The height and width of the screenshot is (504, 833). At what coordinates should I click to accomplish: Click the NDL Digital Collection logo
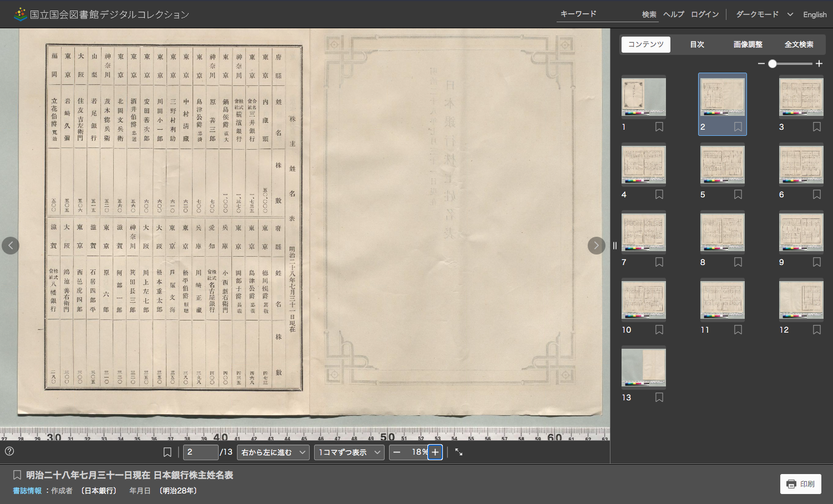pos(102,14)
